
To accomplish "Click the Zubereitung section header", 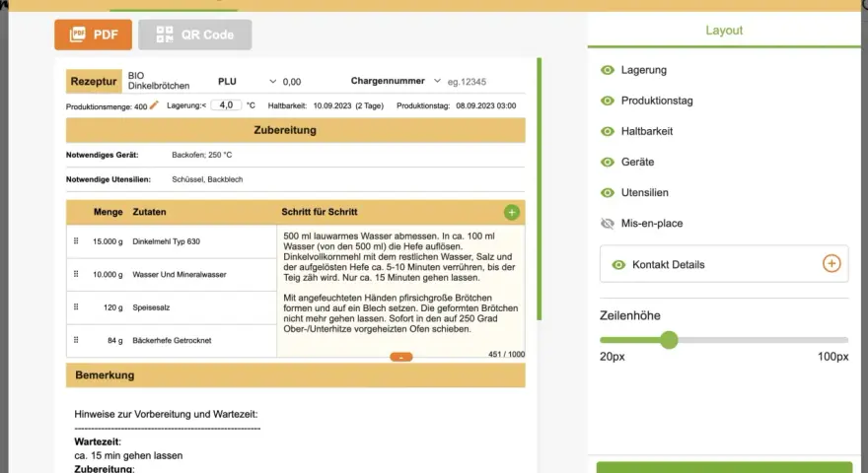I will pyautogui.click(x=296, y=130).
